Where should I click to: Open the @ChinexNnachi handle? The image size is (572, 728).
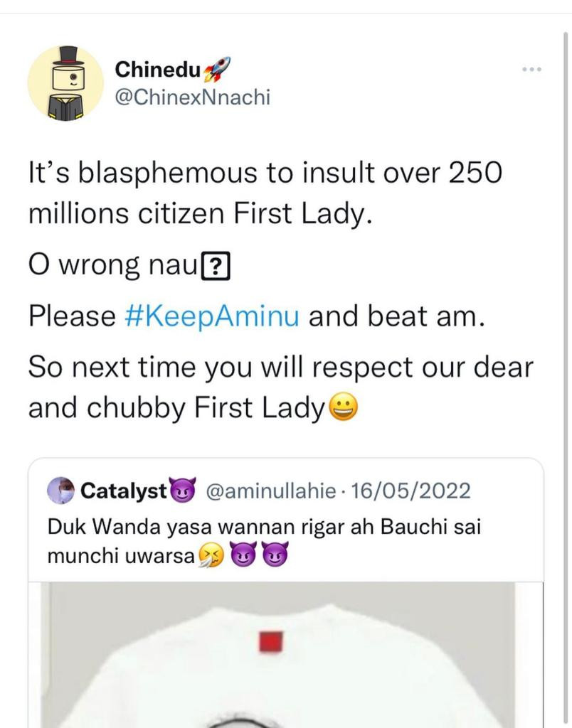192,97
